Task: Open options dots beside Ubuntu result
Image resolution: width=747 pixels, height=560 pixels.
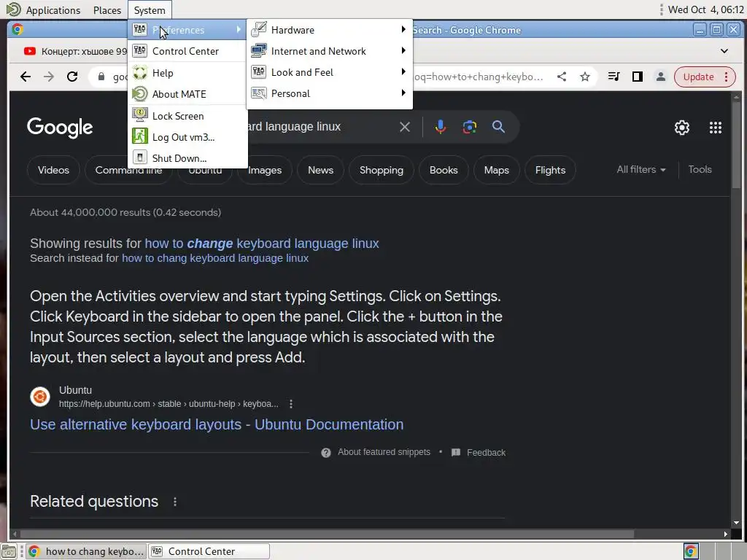Action: coord(291,404)
